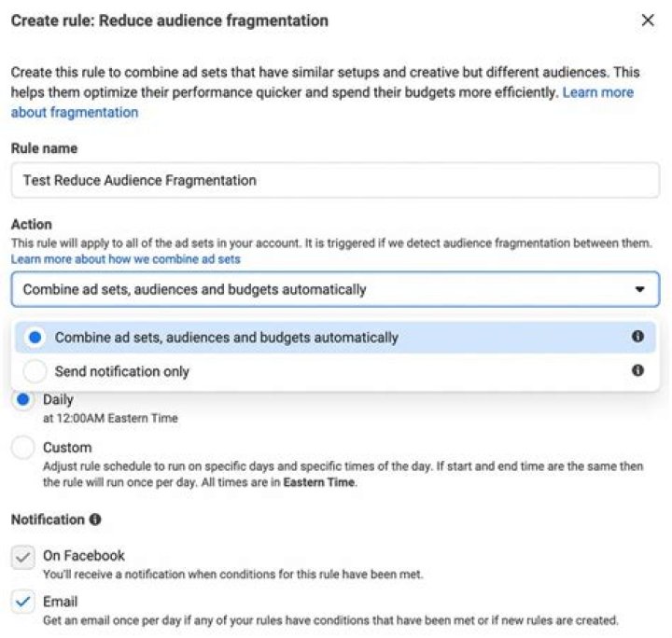This screenshot has height=638, width=672.
Task: Click the Action combo box text
Action: pyautogui.click(x=194, y=289)
